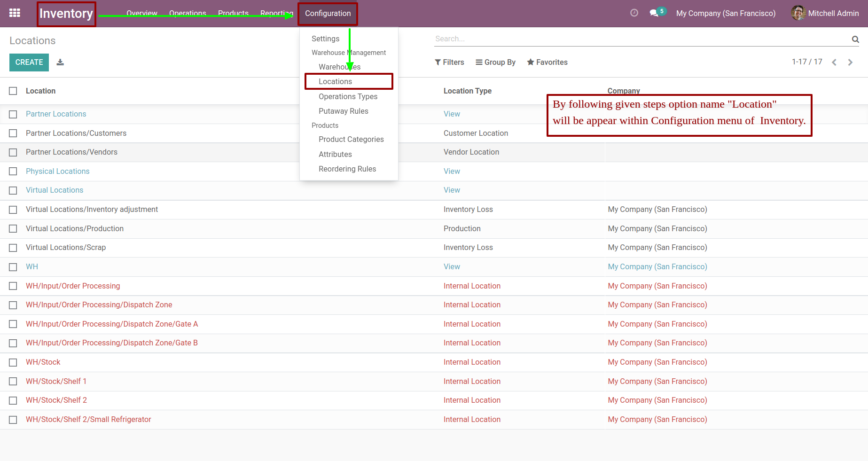The image size is (868, 461).
Task: Go to previous page arrow
Action: click(834, 62)
